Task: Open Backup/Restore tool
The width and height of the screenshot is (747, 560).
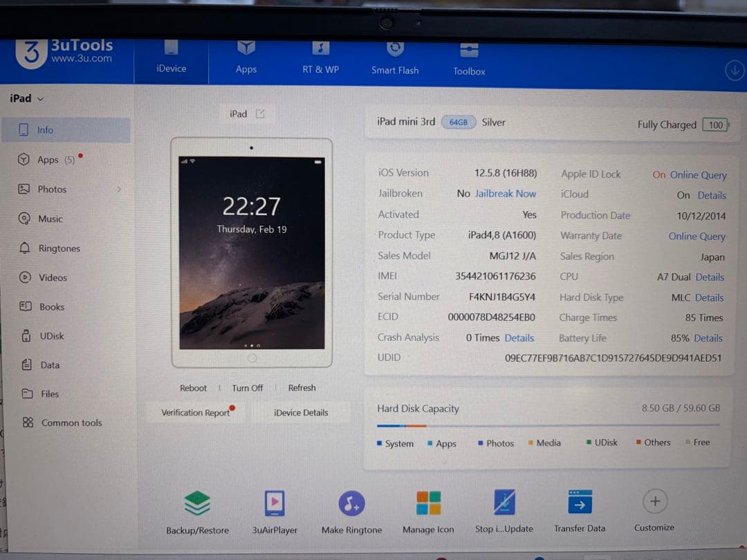Action: coord(197,512)
